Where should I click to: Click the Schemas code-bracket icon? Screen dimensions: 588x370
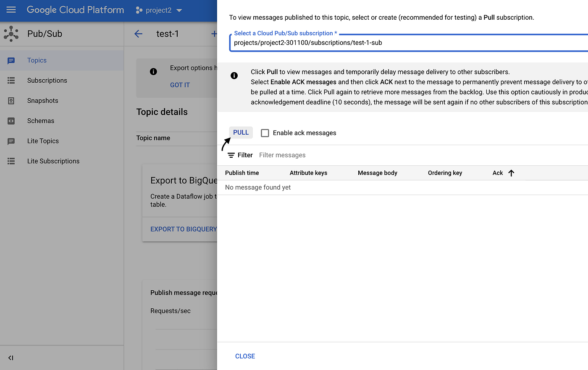11,121
